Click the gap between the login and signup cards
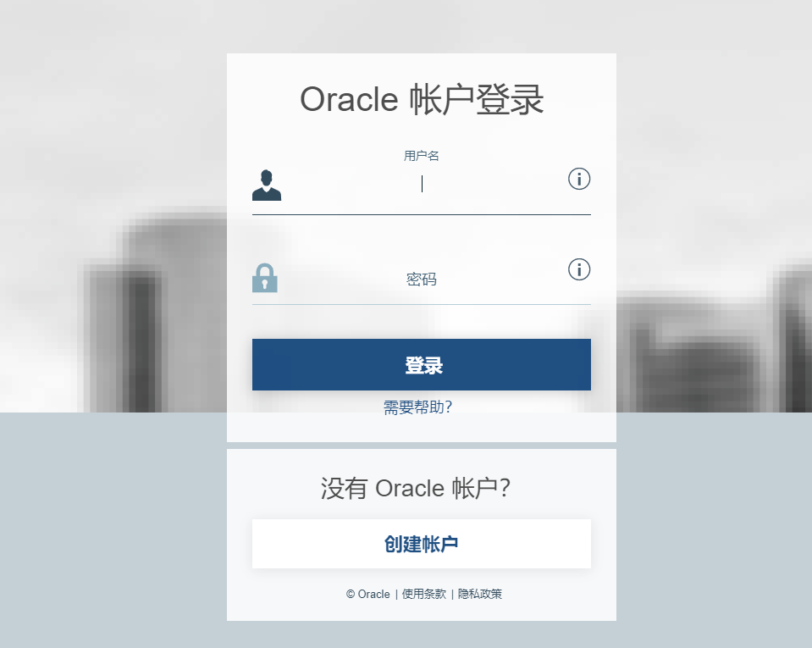Image resolution: width=812 pixels, height=648 pixels. [x=422, y=446]
